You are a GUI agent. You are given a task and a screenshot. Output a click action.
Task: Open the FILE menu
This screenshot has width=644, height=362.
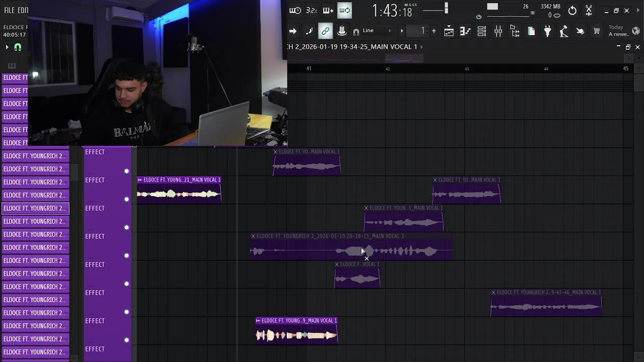coord(9,10)
